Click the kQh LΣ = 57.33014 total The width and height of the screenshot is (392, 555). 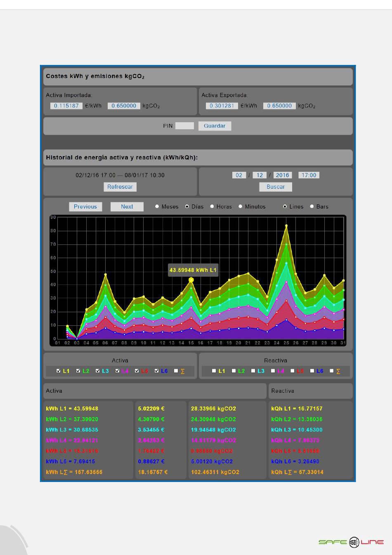click(x=297, y=472)
